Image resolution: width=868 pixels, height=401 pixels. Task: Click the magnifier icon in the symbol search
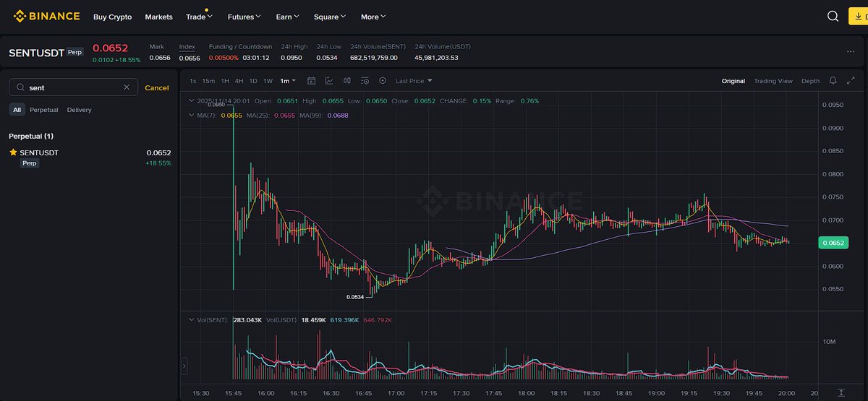(20, 87)
